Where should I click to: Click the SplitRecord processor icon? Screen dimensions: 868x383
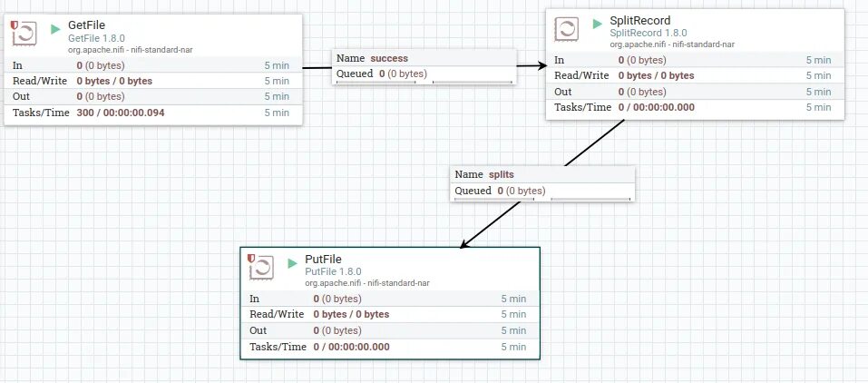[x=567, y=29]
